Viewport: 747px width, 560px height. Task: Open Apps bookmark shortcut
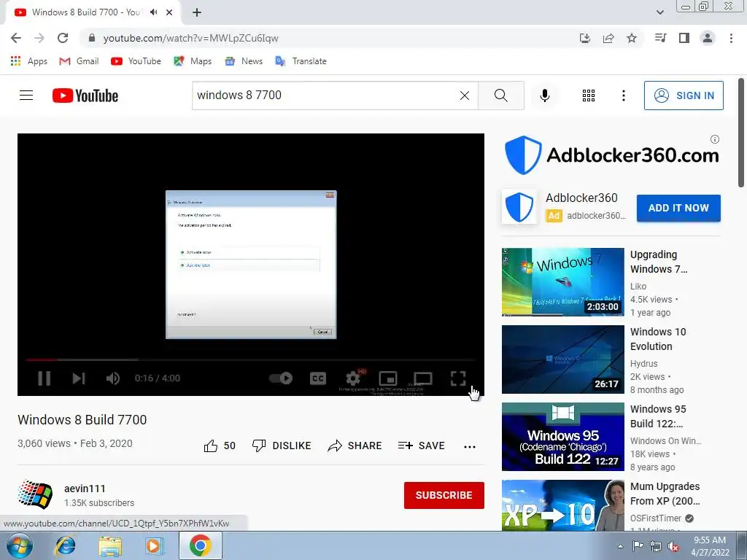tap(29, 61)
